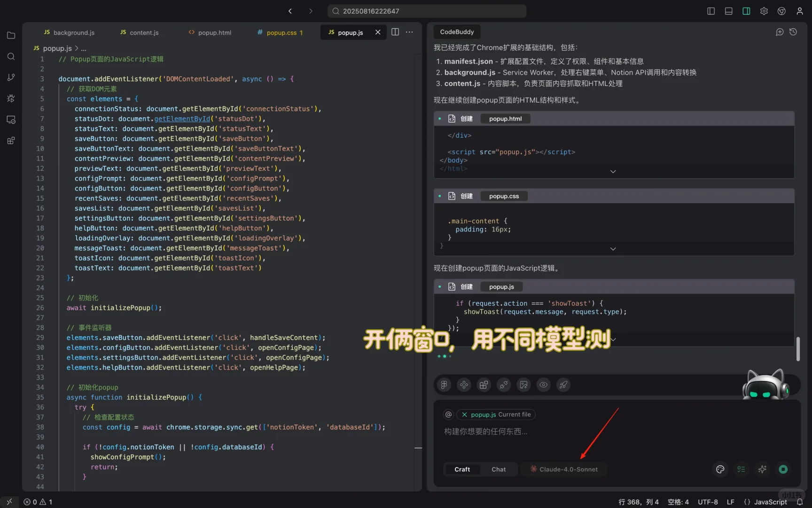Click the rocket deploy icon in CodeBuddy toolbar
The width and height of the screenshot is (812, 508).
563,385
